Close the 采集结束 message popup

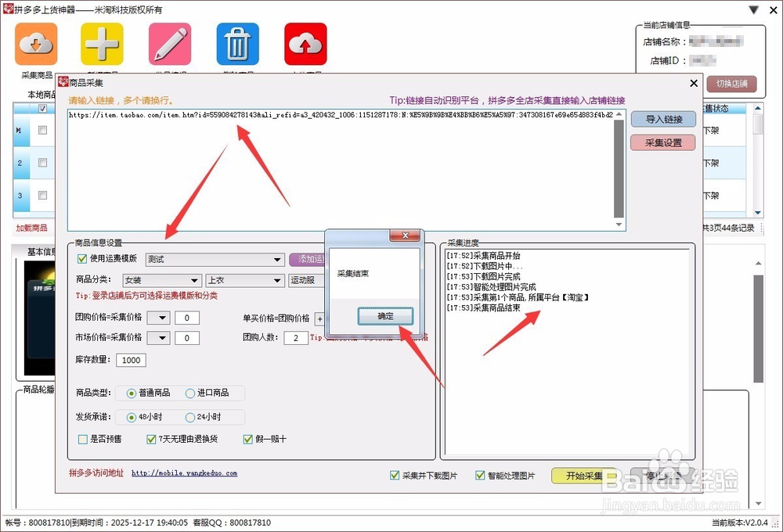tap(406, 235)
